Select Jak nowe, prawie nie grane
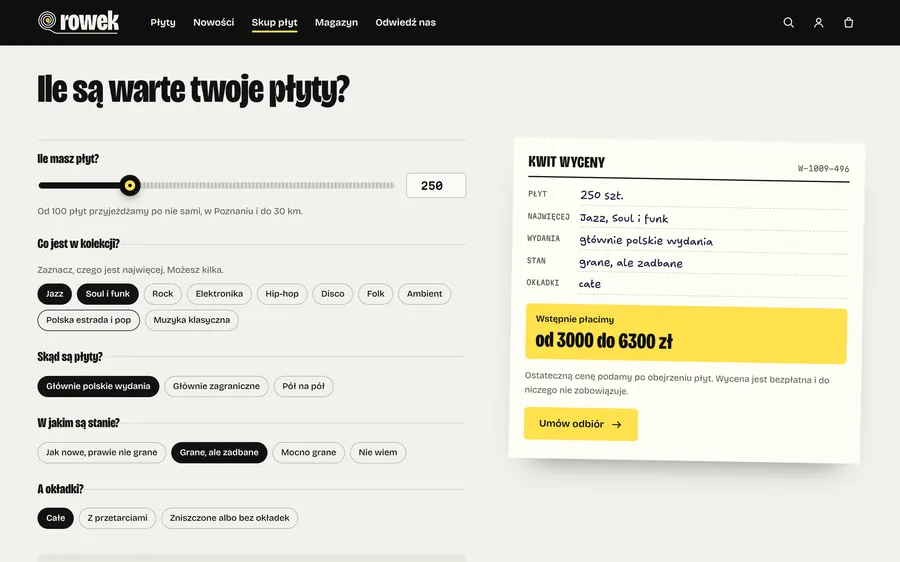Viewport: 900px width, 562px height. pyautogui.click(x=102, y=452)
